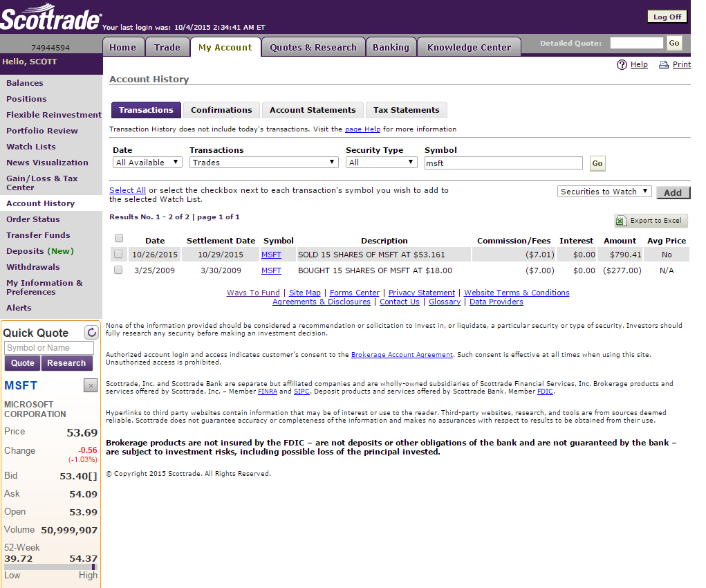Viewport: 706px width, 588px height.
Task: Click the Excel icon in Export button
Action: (621, 221)
